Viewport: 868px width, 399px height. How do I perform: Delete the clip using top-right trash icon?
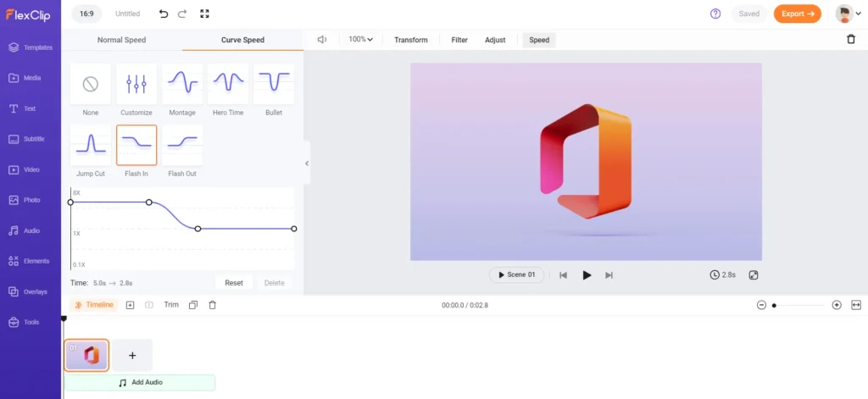tap(851, 39)
